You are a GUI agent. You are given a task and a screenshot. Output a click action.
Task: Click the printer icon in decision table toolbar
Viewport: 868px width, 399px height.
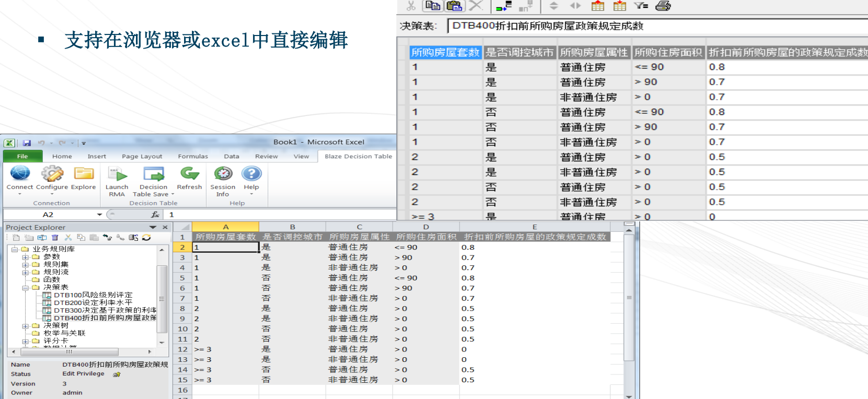pyautogui.click(x=663, y=6)
